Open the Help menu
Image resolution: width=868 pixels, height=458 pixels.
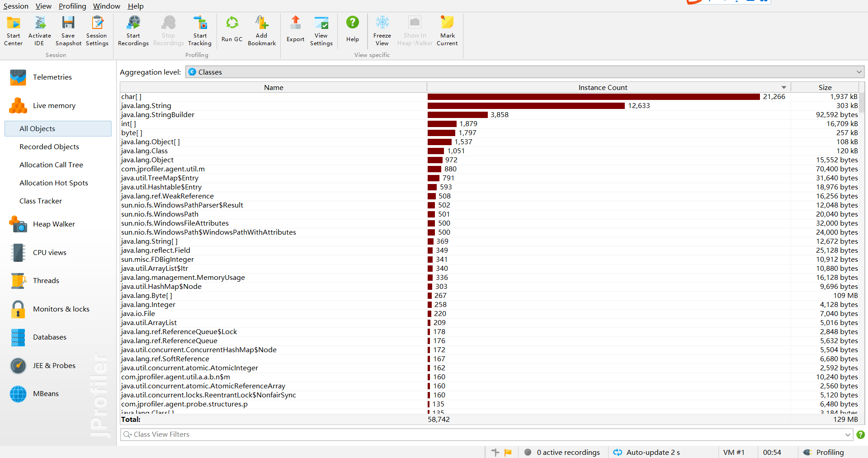[x=136, y=6]
